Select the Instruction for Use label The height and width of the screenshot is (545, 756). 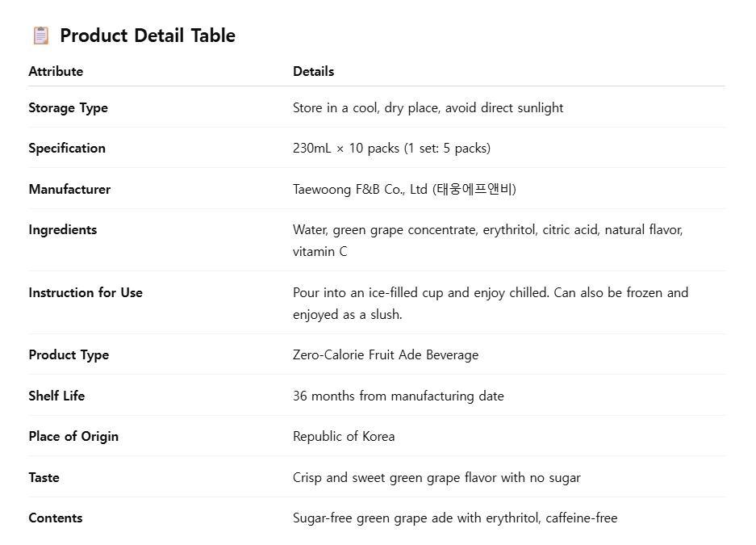point(86,292)
